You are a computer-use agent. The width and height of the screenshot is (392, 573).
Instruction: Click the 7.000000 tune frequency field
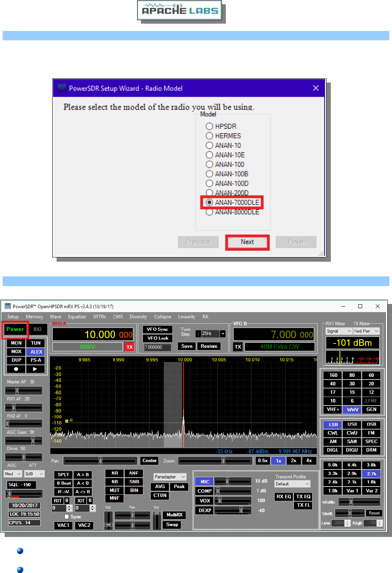pyautogui.click(x=157, y=347)
